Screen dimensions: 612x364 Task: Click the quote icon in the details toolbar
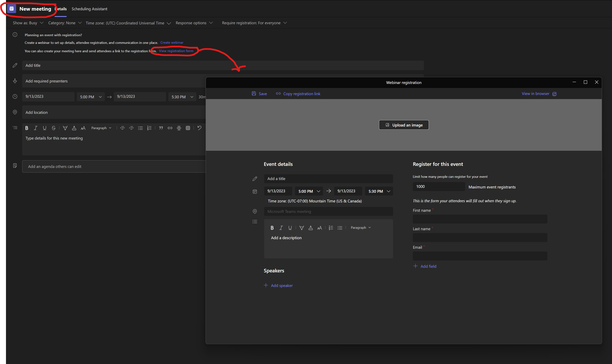click(161, 128)
